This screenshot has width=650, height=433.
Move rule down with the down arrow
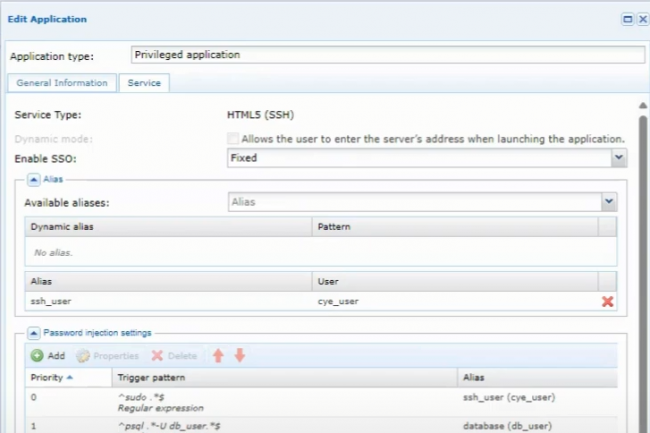tap(239, 356)
